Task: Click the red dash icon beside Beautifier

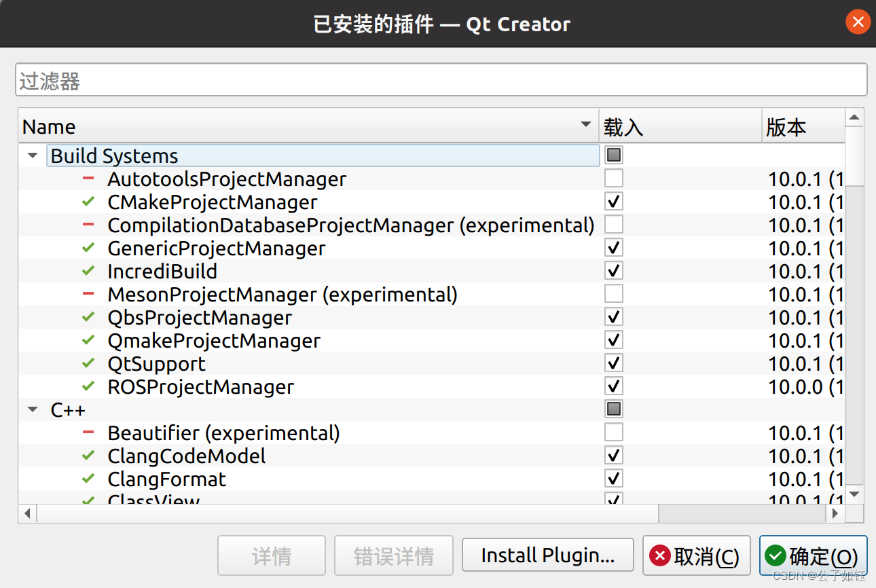Action: click(88, 433)
